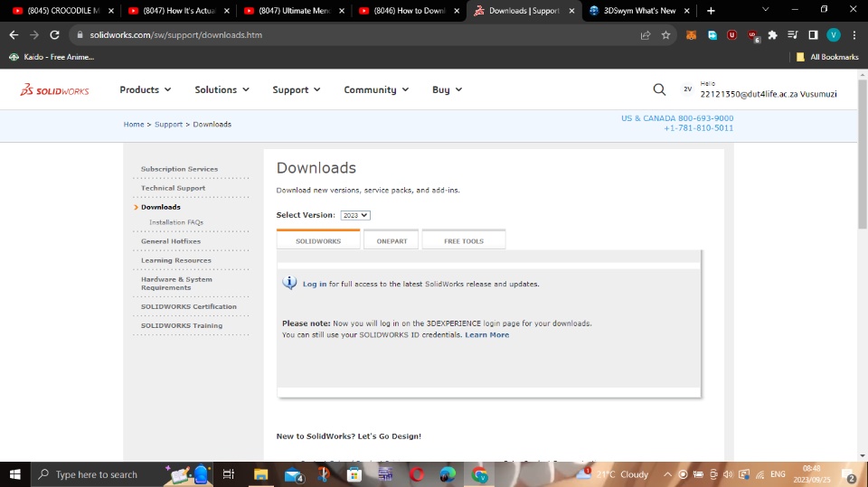Click the Log in link
The width and height of the screenshot is (868, 487).
315,284
